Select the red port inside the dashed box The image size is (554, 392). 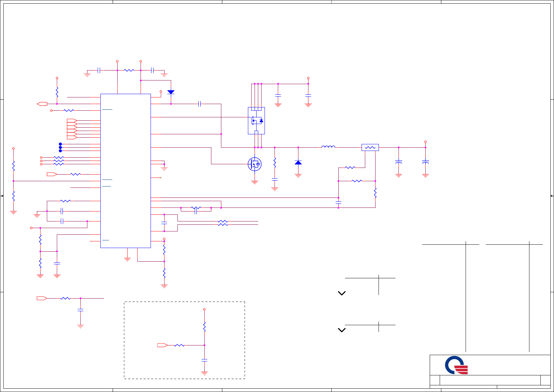pyautogui.click(x=162, y=345)
